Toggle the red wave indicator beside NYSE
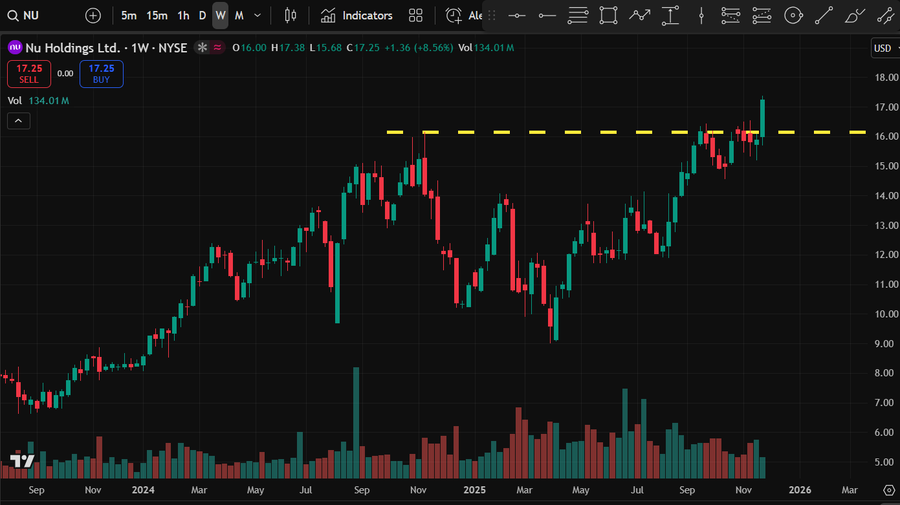 [218, 48]
